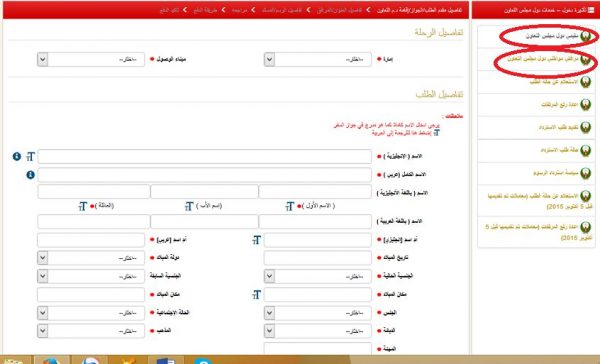The image size is (600, 364).
Task: Click the date of birth input field
Action: 318,258
